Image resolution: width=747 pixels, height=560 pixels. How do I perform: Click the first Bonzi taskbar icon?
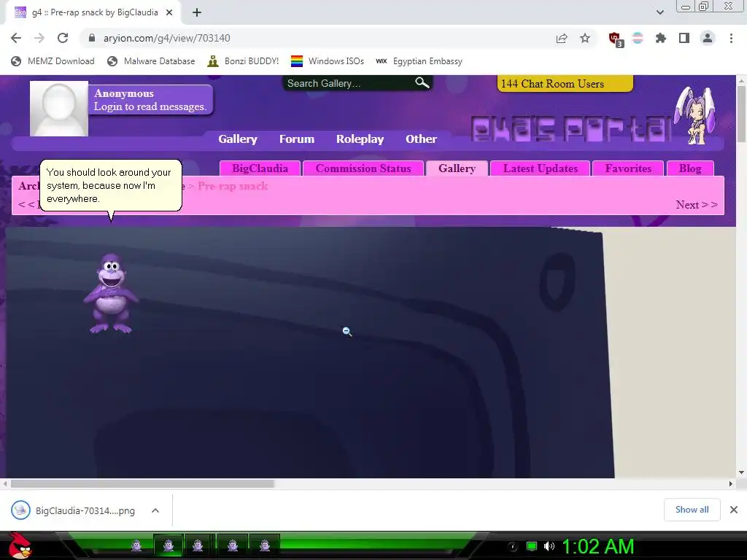coord(136,545)
